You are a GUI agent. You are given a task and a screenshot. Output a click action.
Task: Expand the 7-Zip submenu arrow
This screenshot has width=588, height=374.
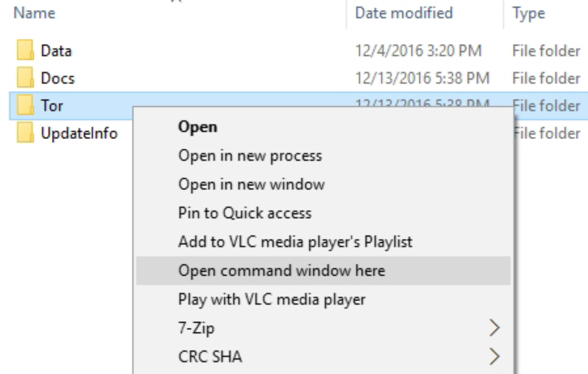point(494,329)
